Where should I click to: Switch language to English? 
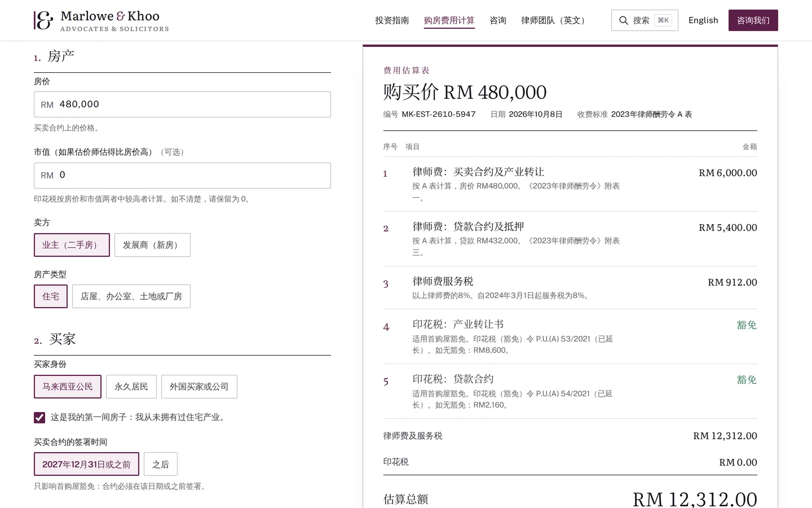pyautogui.click(x=703, y=20)
